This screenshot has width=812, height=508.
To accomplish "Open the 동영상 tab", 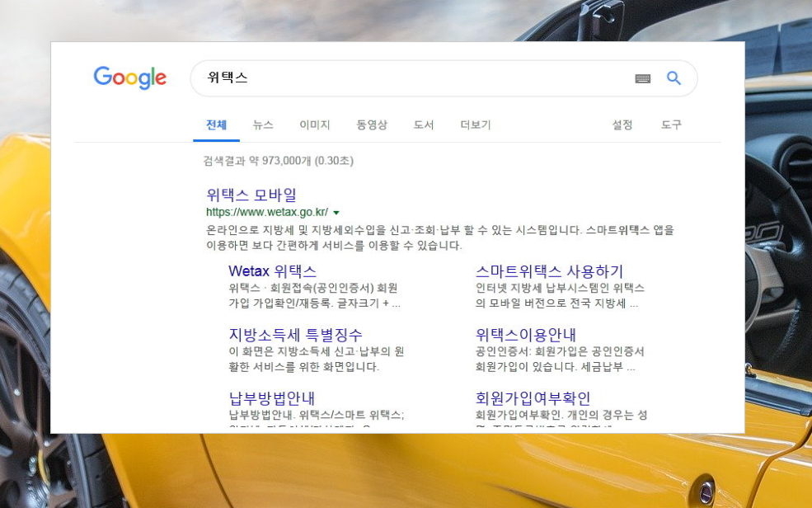I will 371,125.
